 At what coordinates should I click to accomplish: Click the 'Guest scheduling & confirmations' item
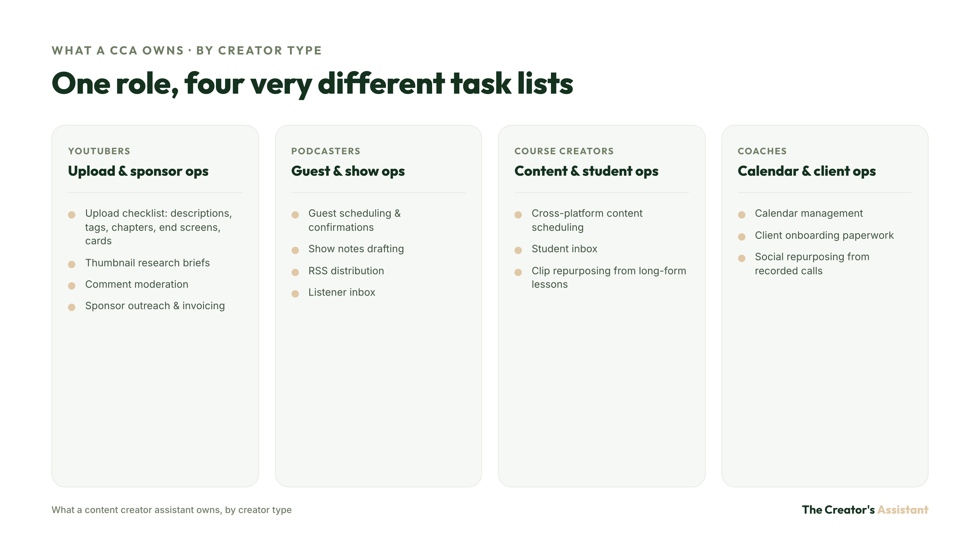[x=355, y=220]
